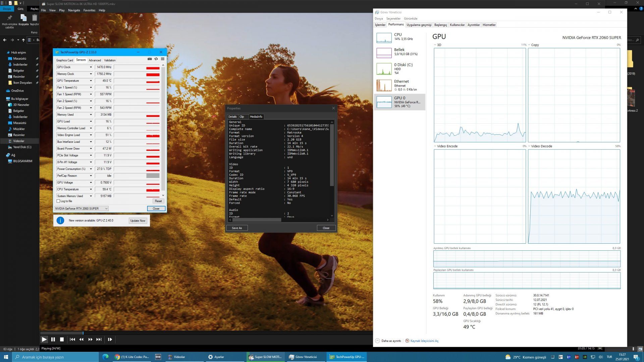Stop the video with the stop button
The image size is (644, 362).
click(x=62, y=340)
